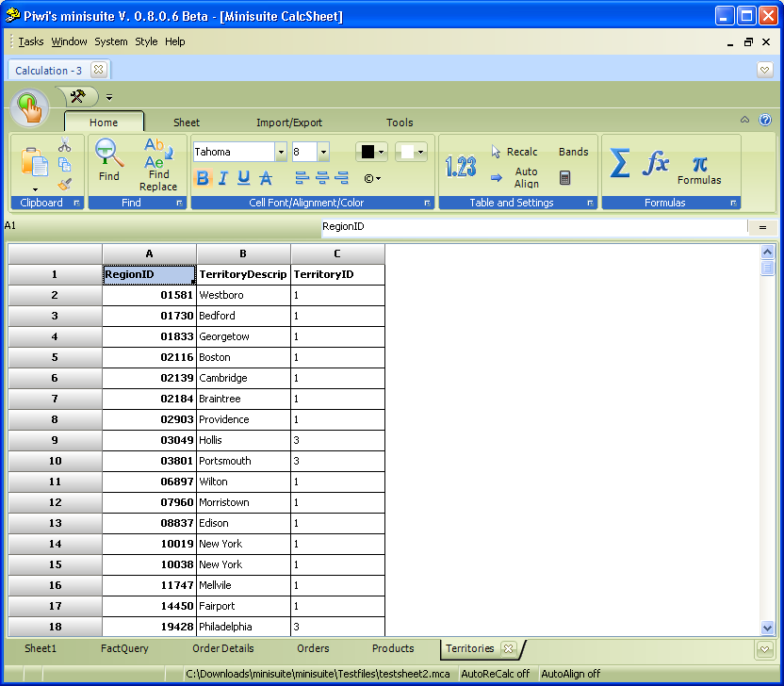Click the Paste clipboard icon
Image resolution: width=784 pixels, height=686 pixels.
coord(35,162)
